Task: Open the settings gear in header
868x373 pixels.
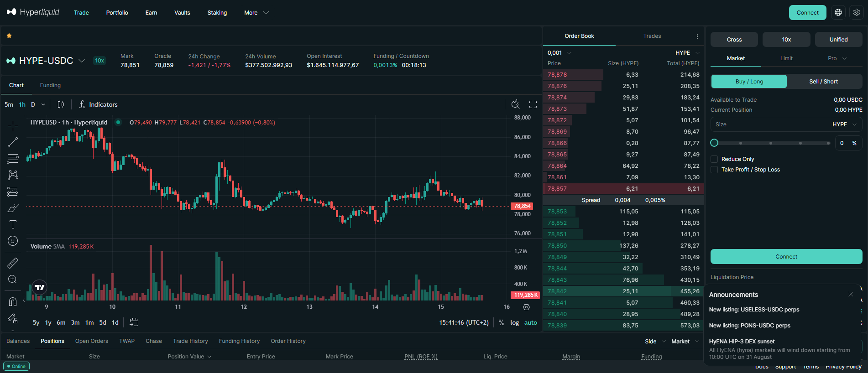Action: click(857, 13)
